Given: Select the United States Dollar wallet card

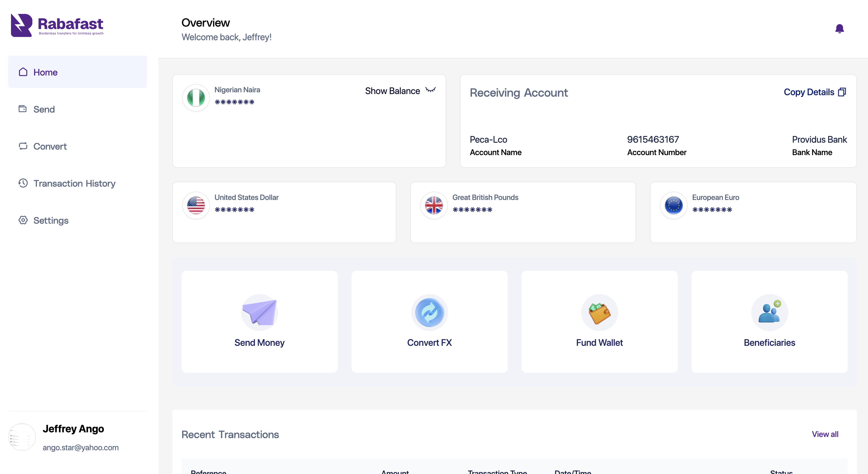Looking at the screenshot, I should [x=284, y=212].
